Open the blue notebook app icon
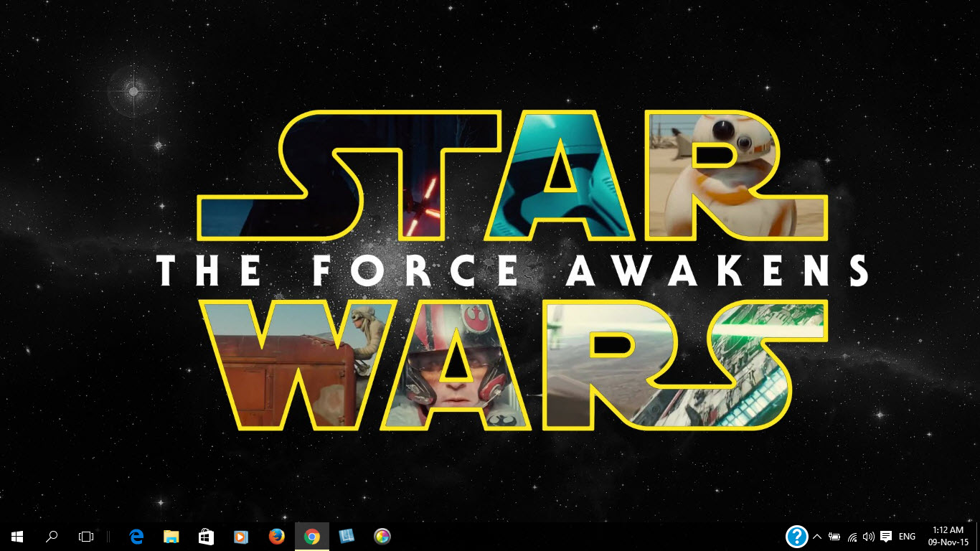Viewport: 980px width, 551px height. (347, 536)
